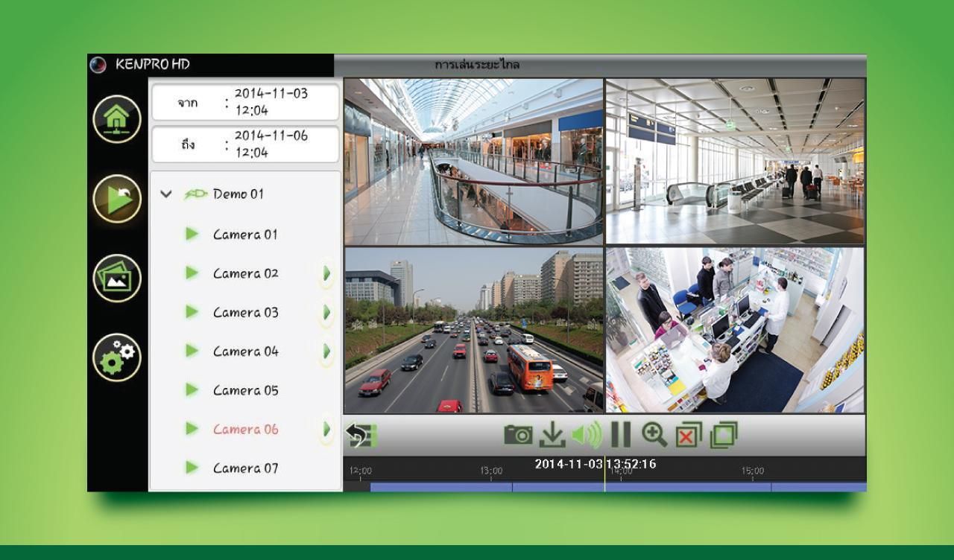Click the arrow indicator beside Camera 04
The width and height of the screenshot is (954, 560).
click(326, 351)
